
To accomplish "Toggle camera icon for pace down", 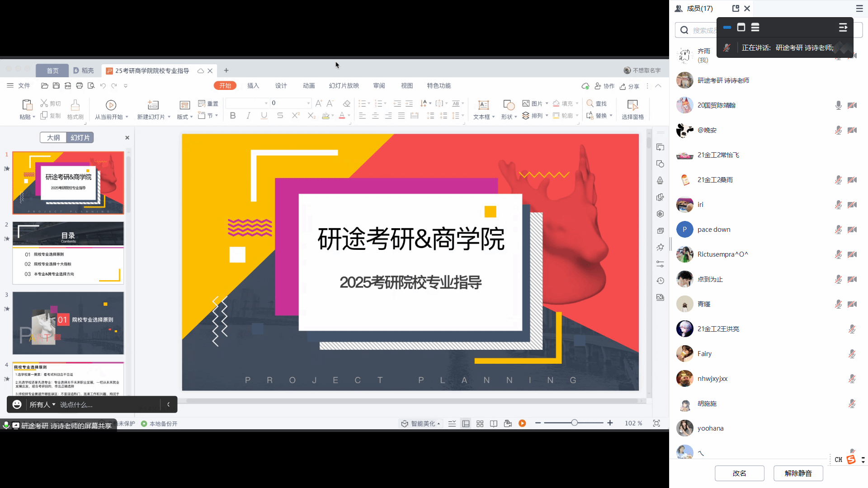I will (852, 230).
